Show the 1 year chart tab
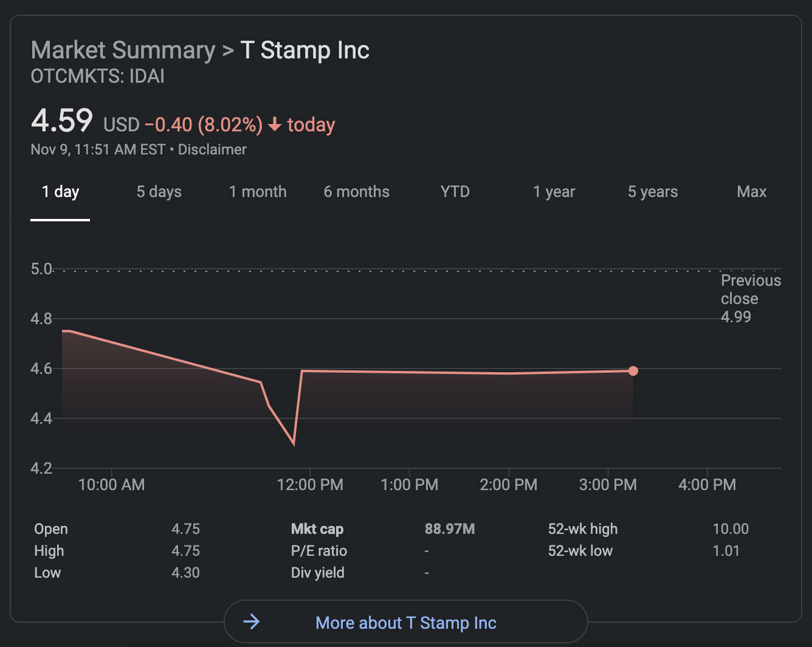812x647 pixels. pos(554,192)
